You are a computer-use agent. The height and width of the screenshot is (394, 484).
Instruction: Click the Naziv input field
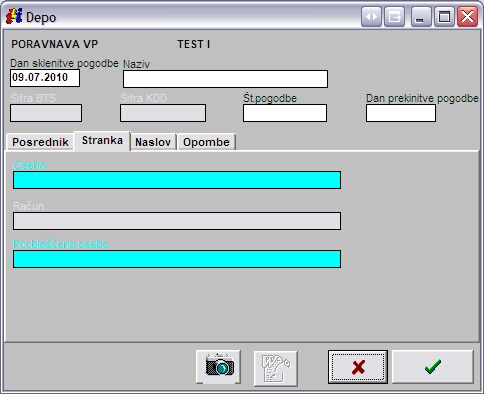pyautogui.click(x=225, y=79)
